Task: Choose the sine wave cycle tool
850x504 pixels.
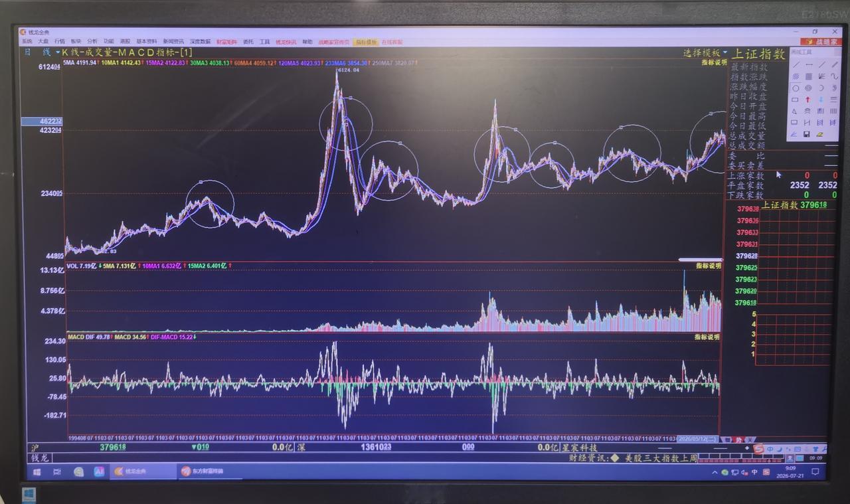Action: 834,76
